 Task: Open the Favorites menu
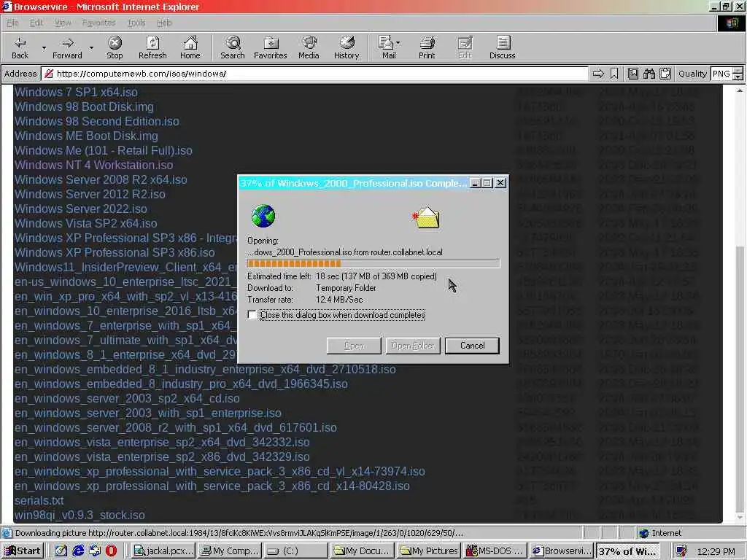pyautogui.click(x=98, y=23)
